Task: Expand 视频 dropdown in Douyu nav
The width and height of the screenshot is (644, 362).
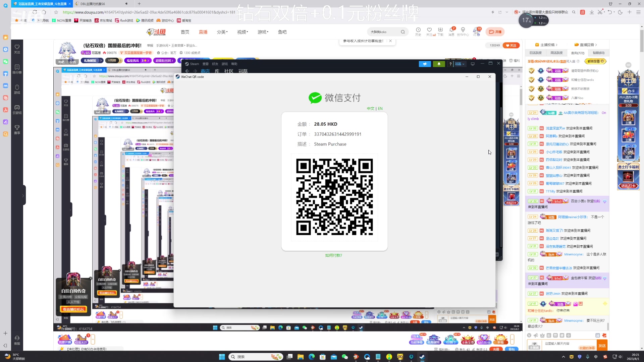Action: [x=243, y=32]
